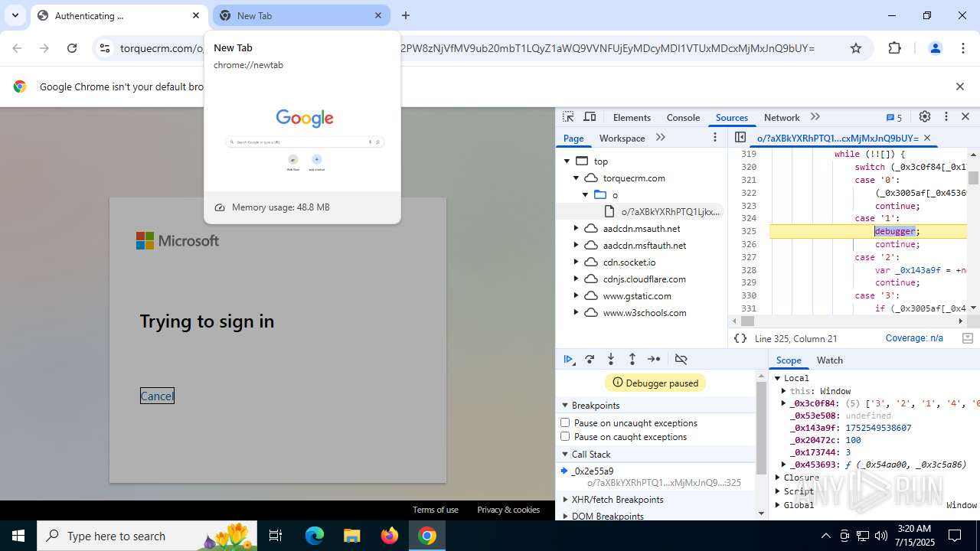The width and height of the screenshot is (980, 551).
Task: Reload the current page
Action: tap(72, 48)
